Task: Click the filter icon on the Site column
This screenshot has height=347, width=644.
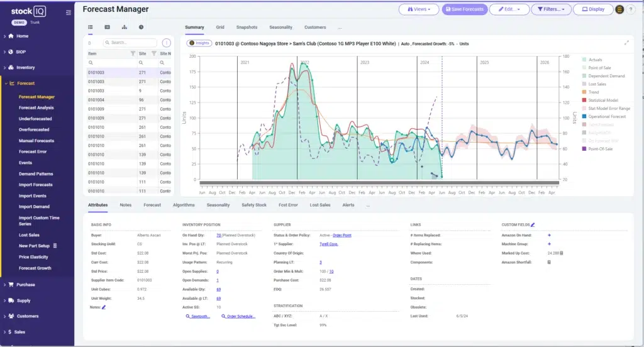Action: click(154, 53)
